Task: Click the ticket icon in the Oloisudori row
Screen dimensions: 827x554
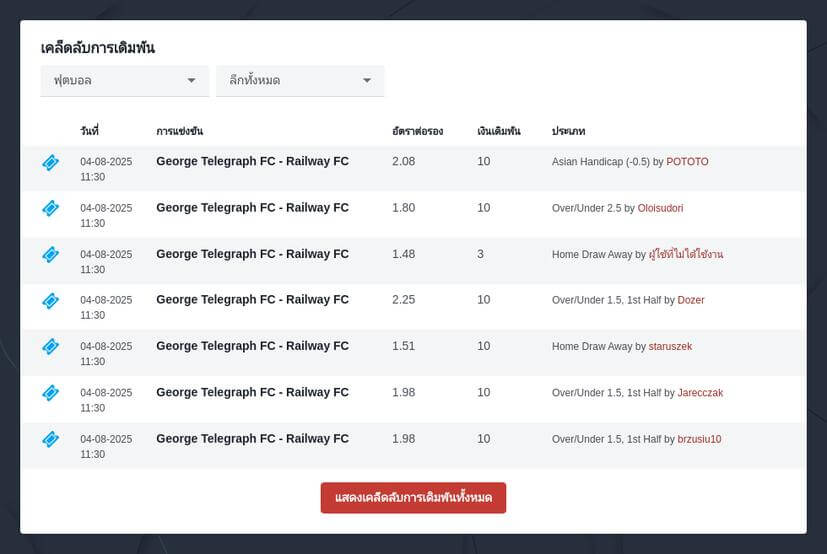Action: click(x=50, y=208)
